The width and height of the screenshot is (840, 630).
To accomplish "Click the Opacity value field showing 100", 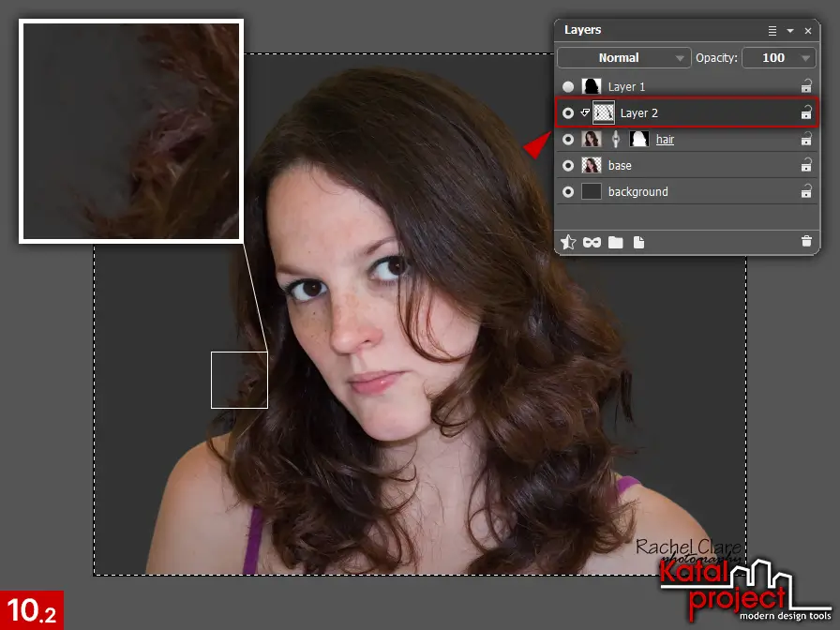I will point(774,57).
